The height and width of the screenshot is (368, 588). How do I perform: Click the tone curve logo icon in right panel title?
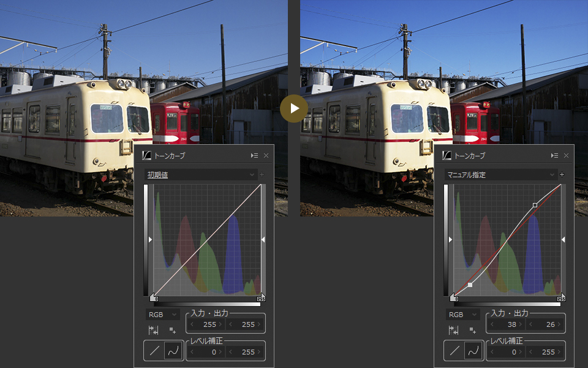coord(447,156)
